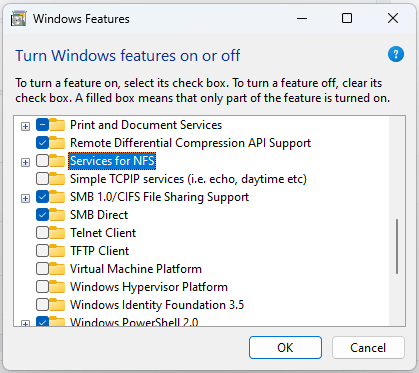The image size is (419, 373).
Task: Click the Windows Features title bar icon
Action: coord(18,19)
